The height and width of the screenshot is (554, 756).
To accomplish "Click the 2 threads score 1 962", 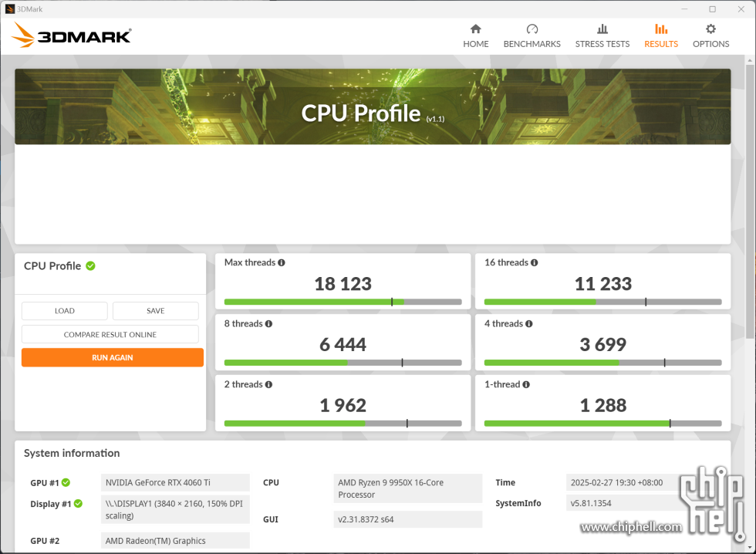I will pos(343,406).
